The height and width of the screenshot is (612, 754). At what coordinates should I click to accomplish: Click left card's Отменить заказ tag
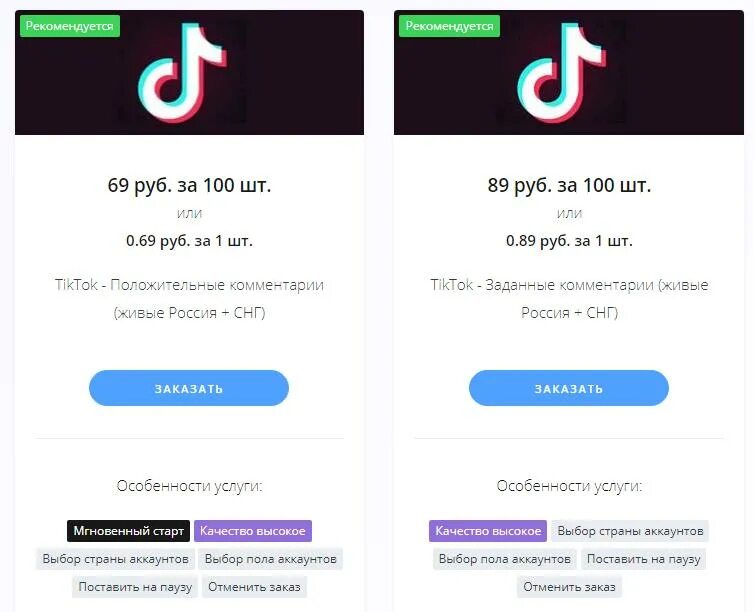click(x=254, y=587)
